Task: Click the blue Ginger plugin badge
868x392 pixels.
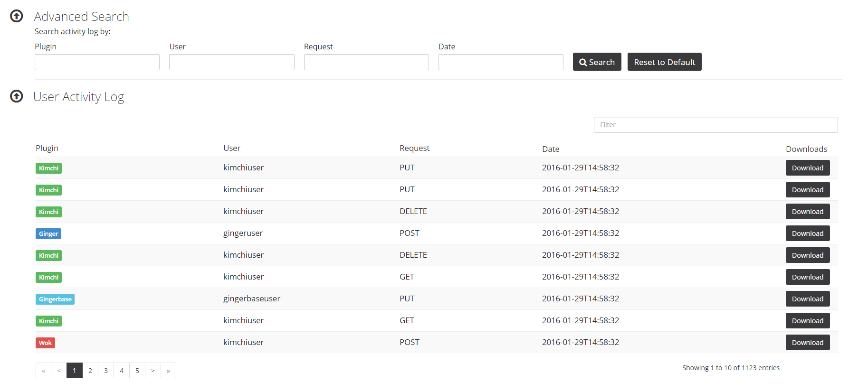Action: (48, 233)
